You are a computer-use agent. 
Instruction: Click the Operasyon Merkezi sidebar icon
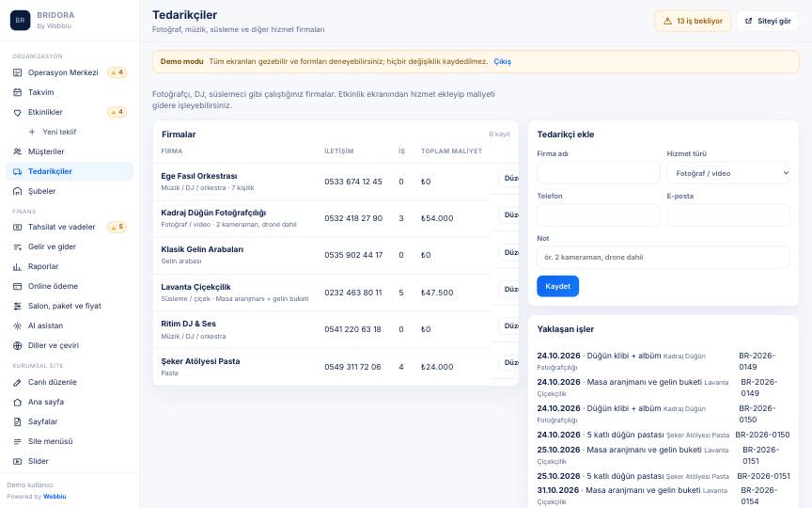coord(17,72)
